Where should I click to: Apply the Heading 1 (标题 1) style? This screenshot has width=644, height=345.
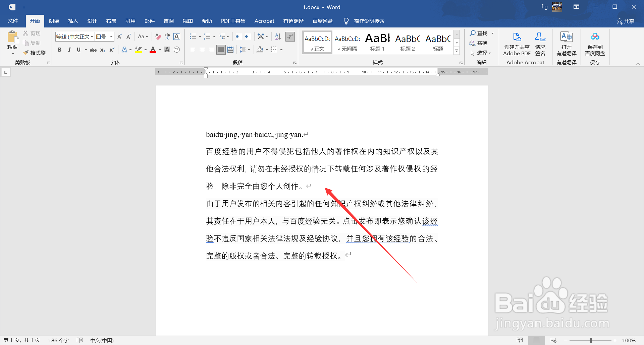[377, 42]
